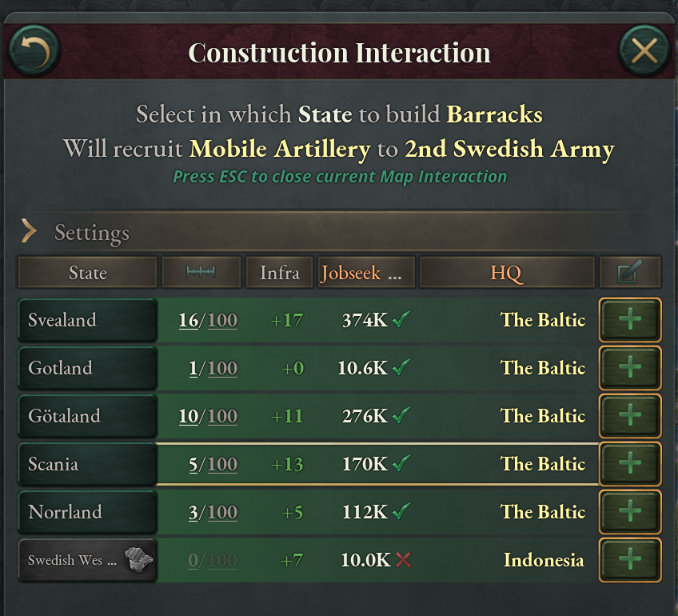Viewport: 678px width, 616px height.
Task: Expand the Settings section
Action: (x=91, y=233)
